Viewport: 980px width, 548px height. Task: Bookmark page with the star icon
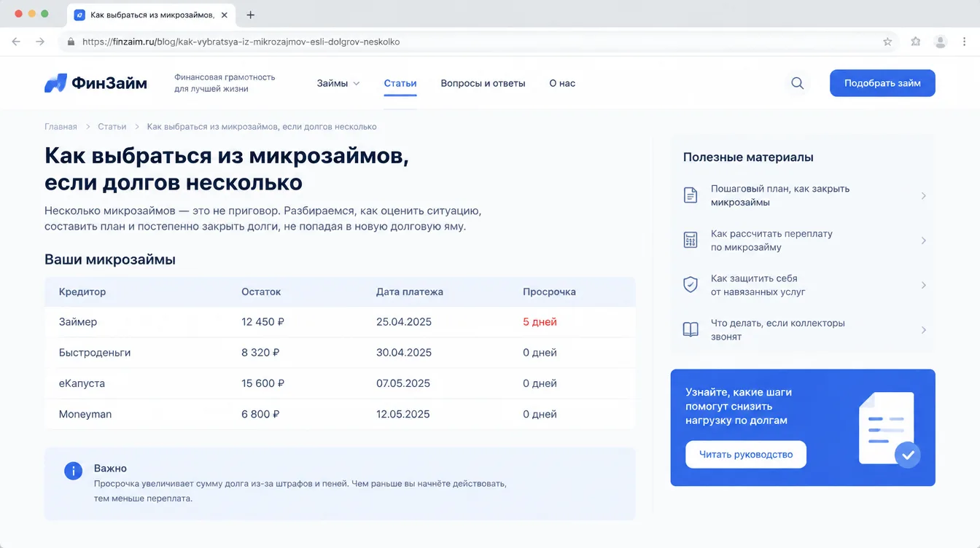[887, 42]
